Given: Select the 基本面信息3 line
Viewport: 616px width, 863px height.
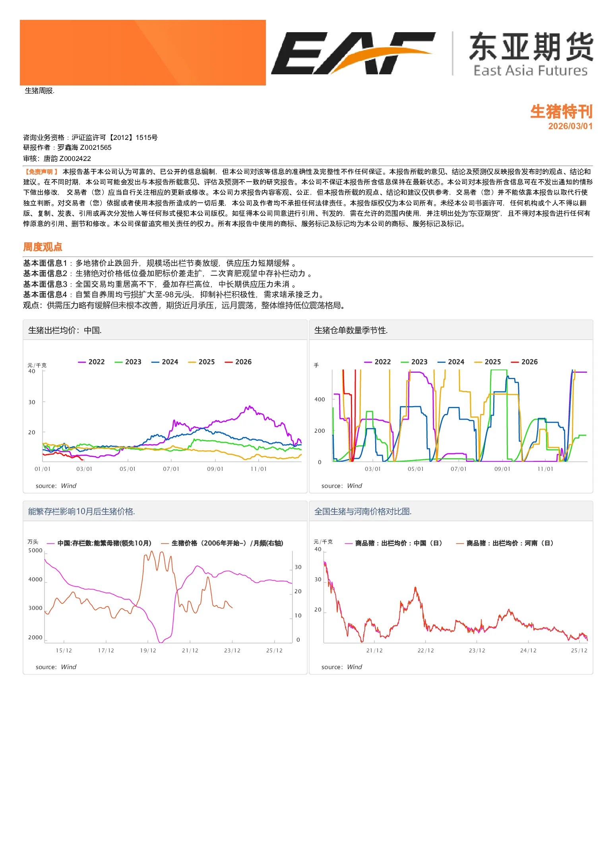Looking at the screenshot, I should coord(159,284).
